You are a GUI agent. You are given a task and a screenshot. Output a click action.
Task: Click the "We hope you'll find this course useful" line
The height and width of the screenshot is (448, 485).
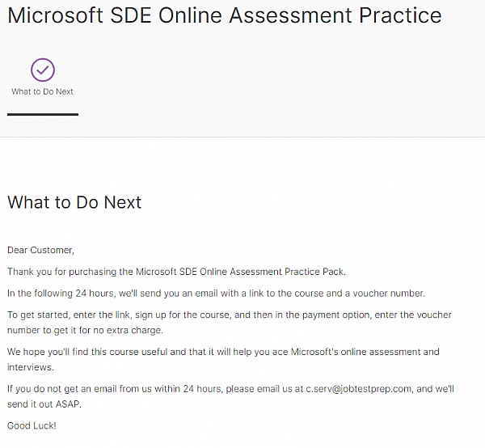click(x=223, y=352)
